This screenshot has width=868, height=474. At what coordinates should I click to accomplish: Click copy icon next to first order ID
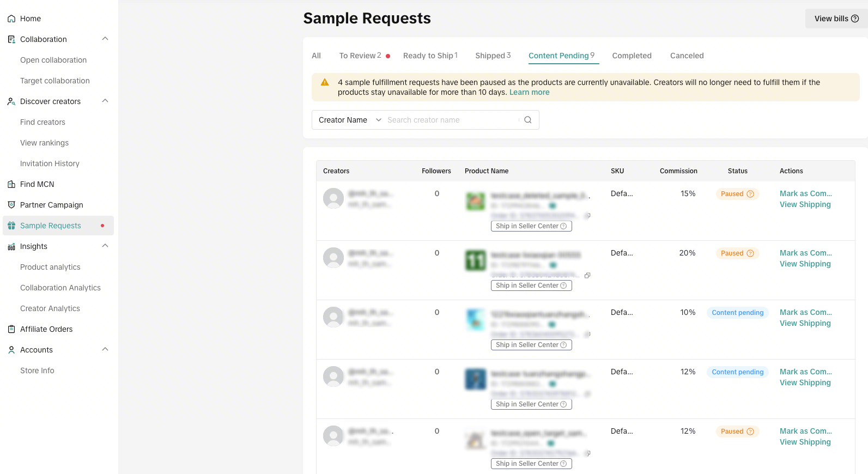pos(587,216)
